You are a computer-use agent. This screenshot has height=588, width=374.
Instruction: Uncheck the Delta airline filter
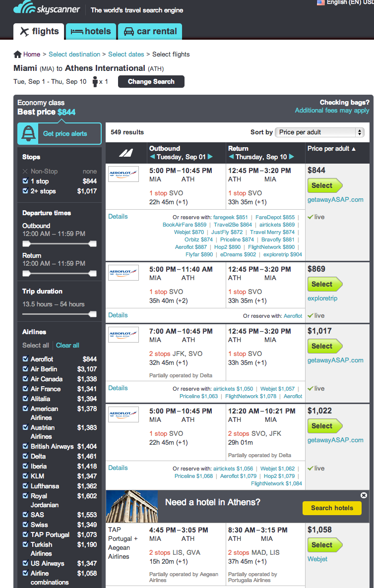tap(25, 457)
